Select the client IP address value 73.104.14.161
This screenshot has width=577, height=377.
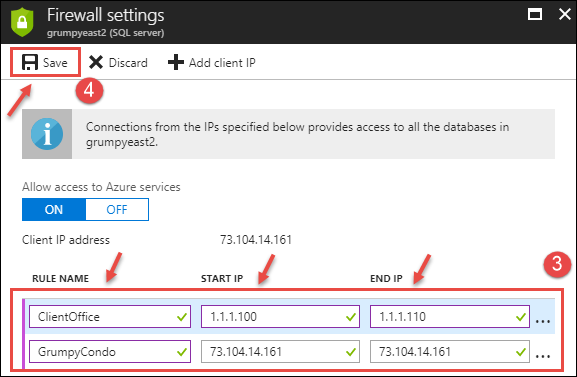(256, 240)
